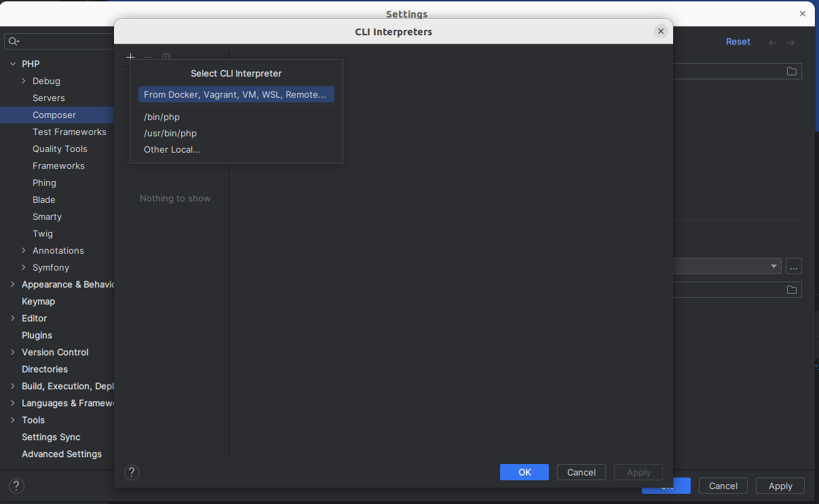Expand Appearance & Behavior section

[x=12, y=284]
